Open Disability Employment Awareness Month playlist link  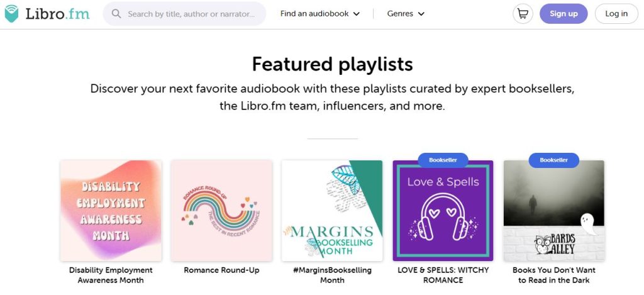tap(111, 276)
